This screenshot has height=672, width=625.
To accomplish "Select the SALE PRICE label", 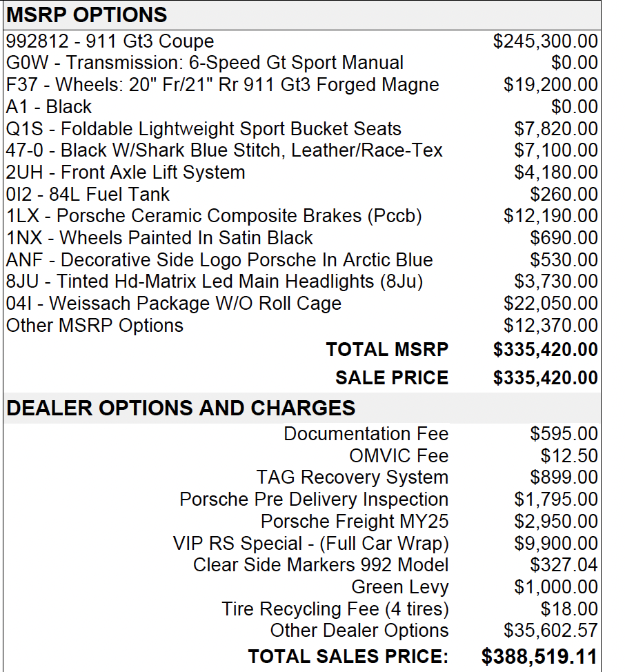I will coord(392,377).
